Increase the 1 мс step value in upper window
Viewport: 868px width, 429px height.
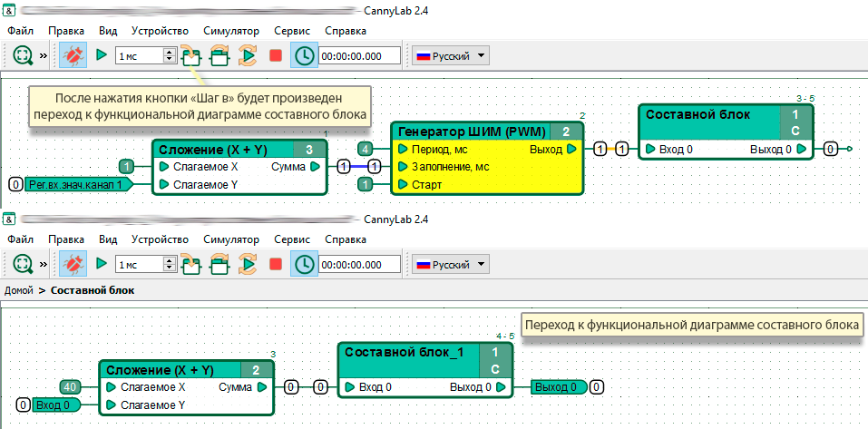click(170, 52)
